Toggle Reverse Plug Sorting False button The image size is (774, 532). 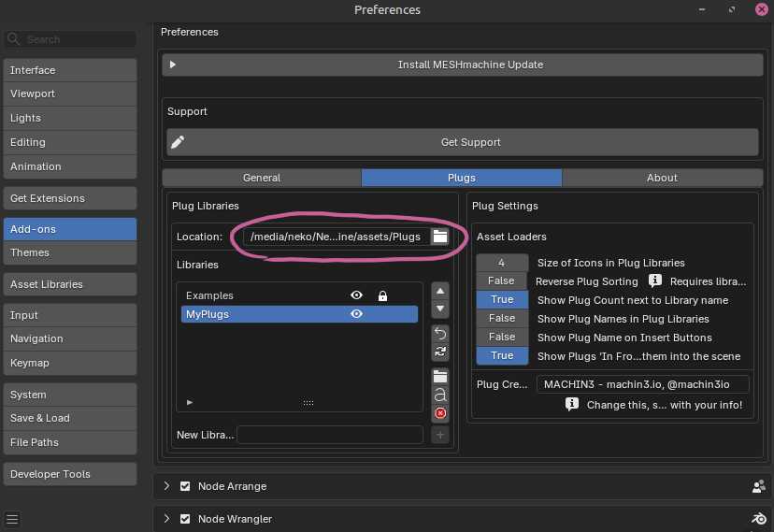pyautogui.click(x=502, y=280)
